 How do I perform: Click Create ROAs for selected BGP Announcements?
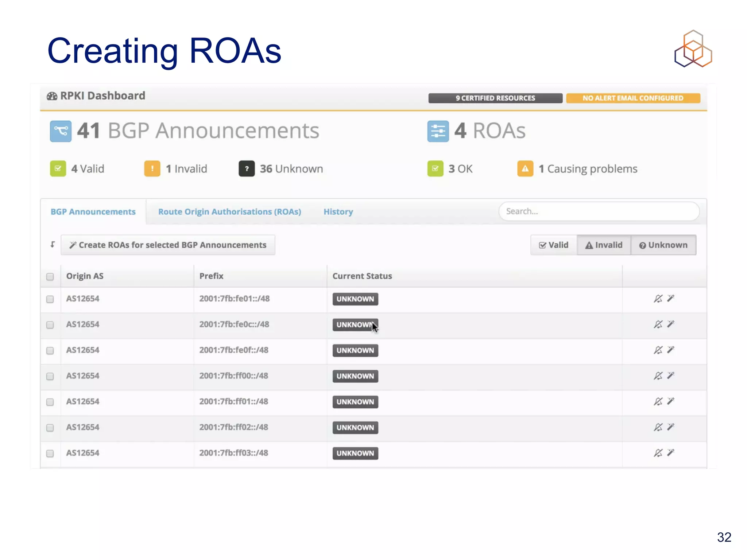tap(168, 245)
